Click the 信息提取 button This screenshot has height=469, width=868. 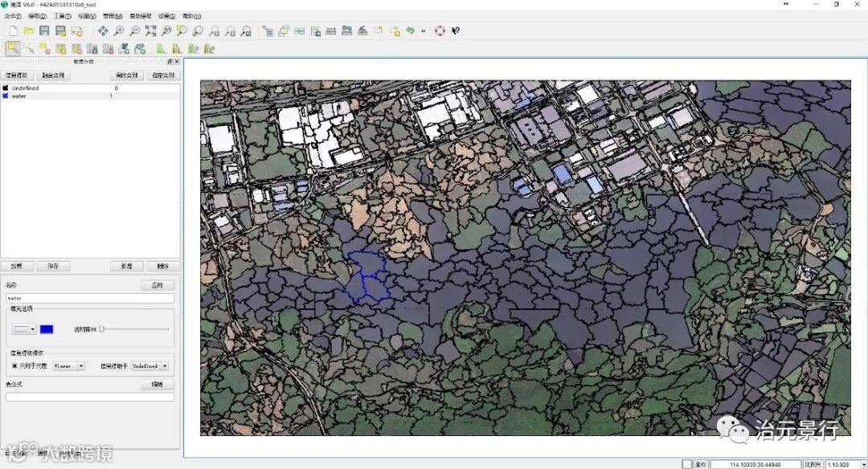tap(17, 75)
